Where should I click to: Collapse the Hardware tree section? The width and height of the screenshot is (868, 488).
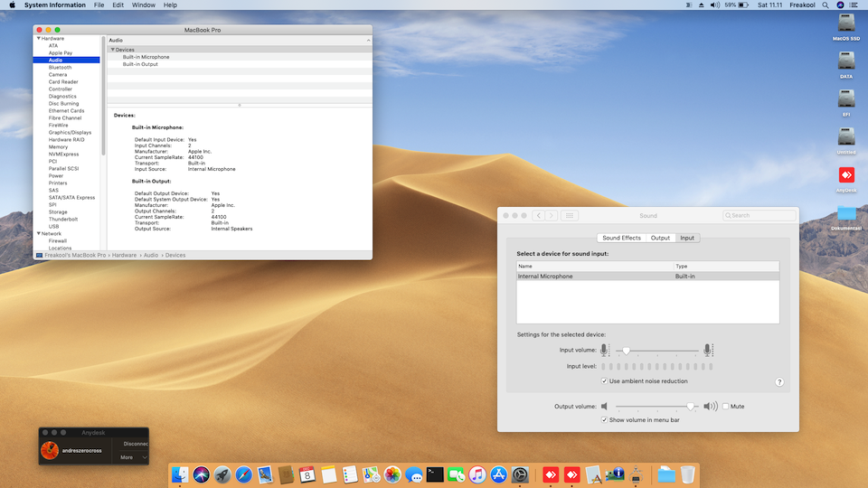pos(38,39)
